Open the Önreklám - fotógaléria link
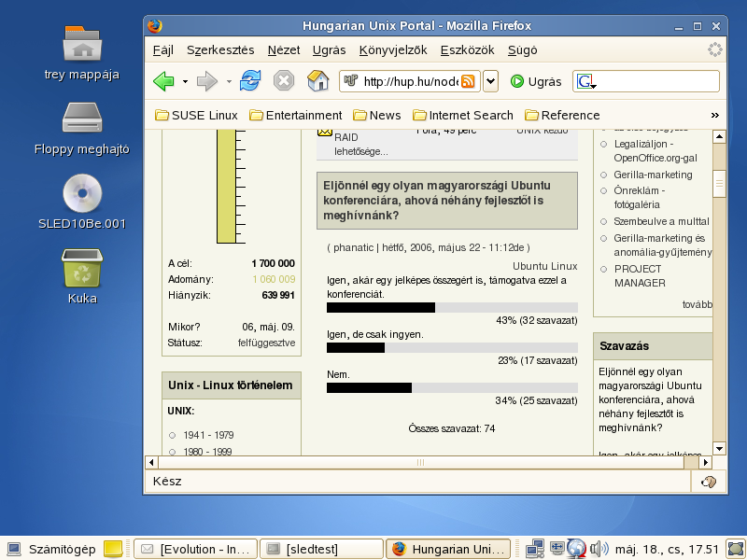Screen dimensions: 747x560 (639, 198)
